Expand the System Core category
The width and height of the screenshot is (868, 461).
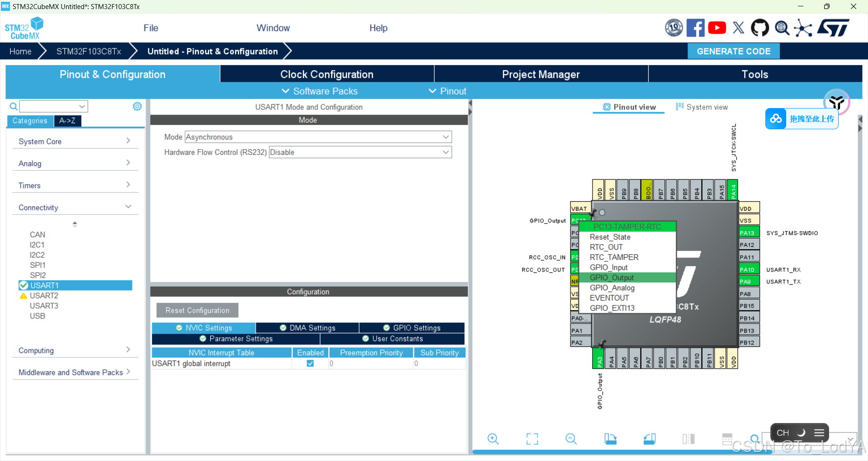pyautogui.click(x=75, y=141)
